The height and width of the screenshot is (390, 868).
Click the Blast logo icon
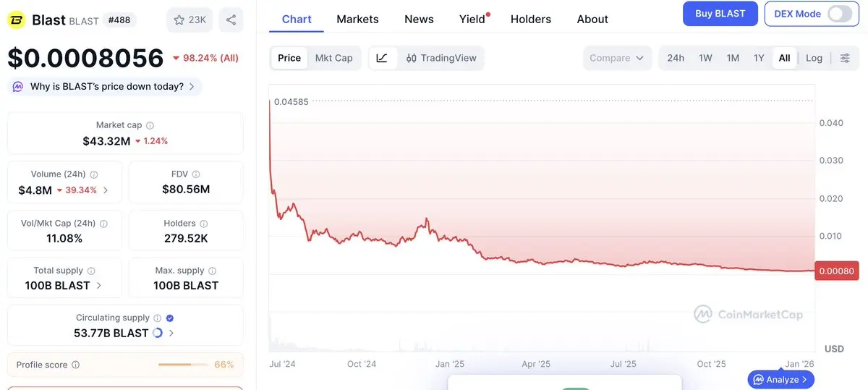[x=16, y=20]
